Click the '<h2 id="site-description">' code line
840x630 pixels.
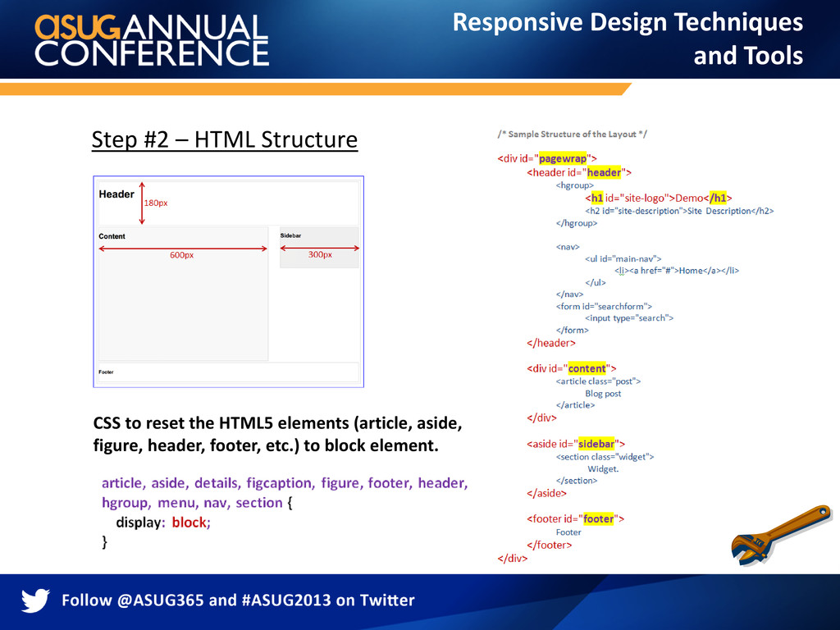pos(679,211)
